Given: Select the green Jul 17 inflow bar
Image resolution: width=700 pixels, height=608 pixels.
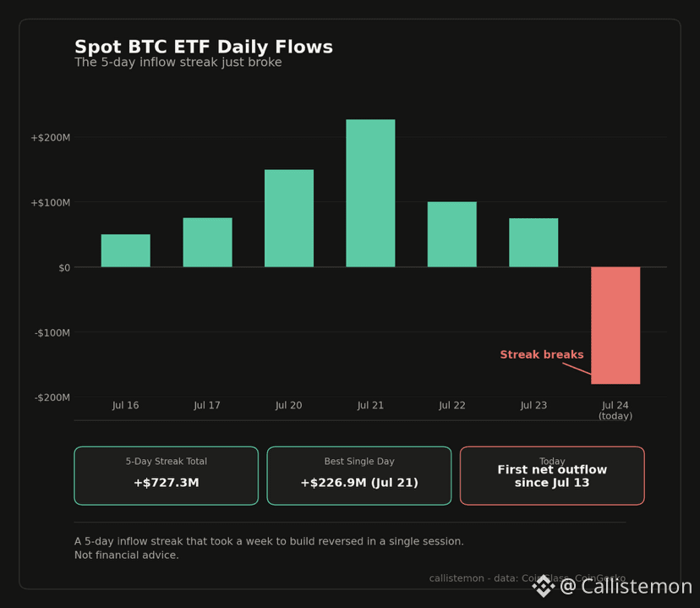Looking at the screenshot, I should [207, 243].
